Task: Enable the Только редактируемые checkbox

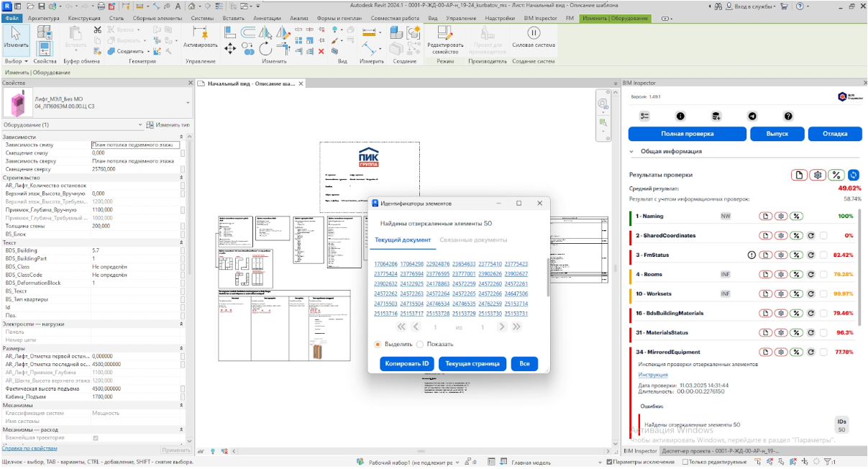Action: click(685, 462)
